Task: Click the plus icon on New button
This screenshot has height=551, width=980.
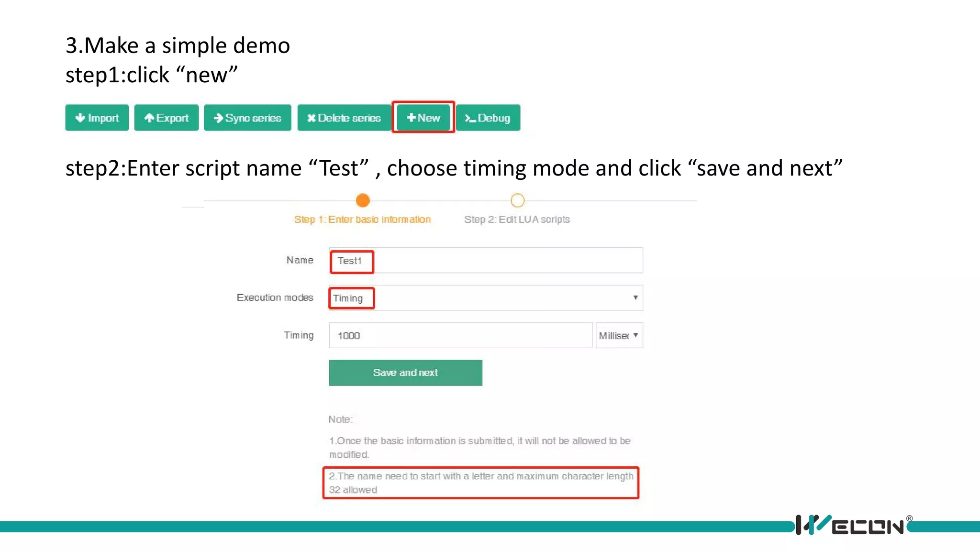Action: pyautogui.click(x=411, y=117)
